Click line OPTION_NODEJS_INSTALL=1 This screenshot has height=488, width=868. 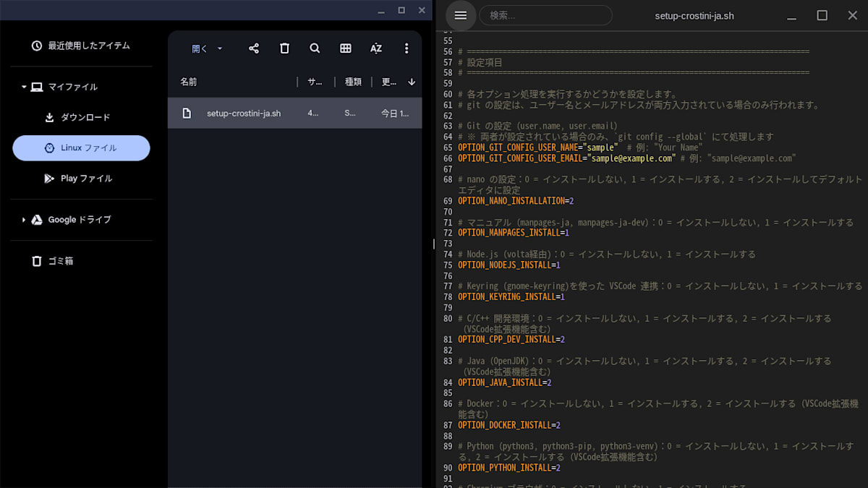(x=509, y=265)
